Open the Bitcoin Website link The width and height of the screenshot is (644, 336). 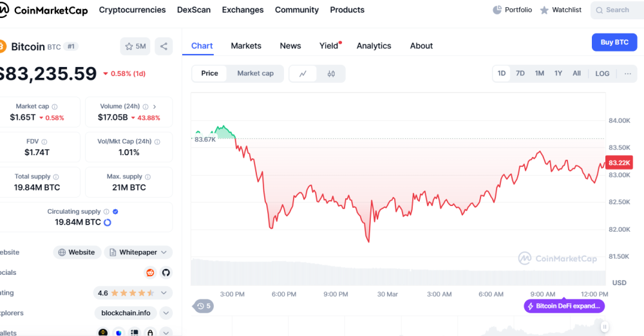coord(77,252)
